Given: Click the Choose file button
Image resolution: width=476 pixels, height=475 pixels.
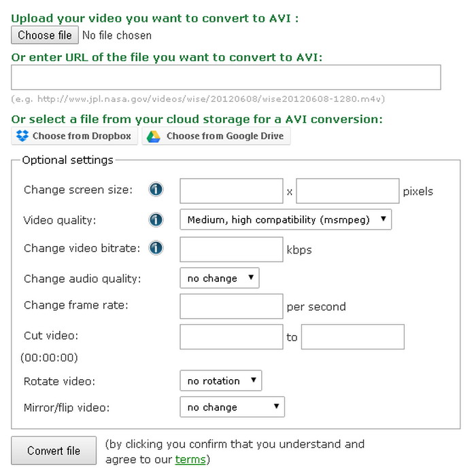Looking at the screenshot, I should coord(45,35).
